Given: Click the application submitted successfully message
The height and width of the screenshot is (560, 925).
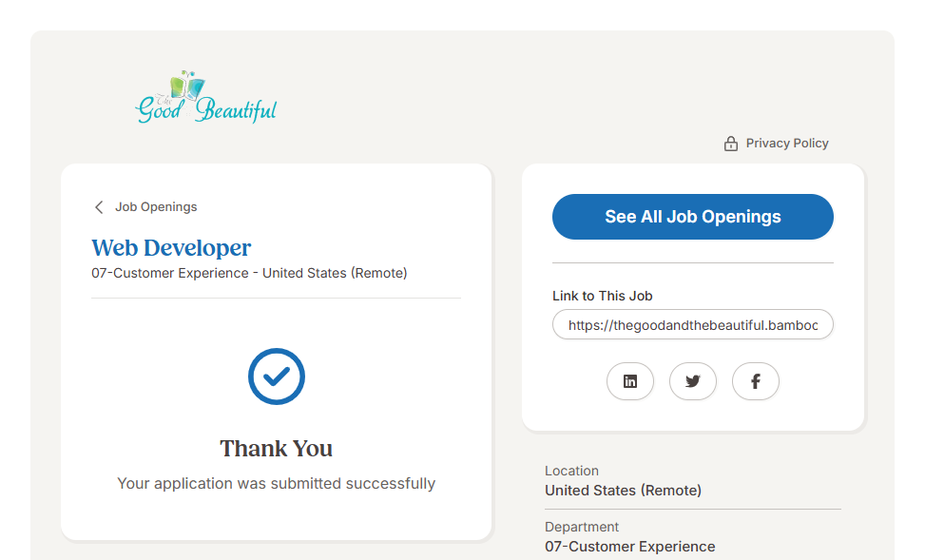Looking at the screenshot, I should 277,484.
